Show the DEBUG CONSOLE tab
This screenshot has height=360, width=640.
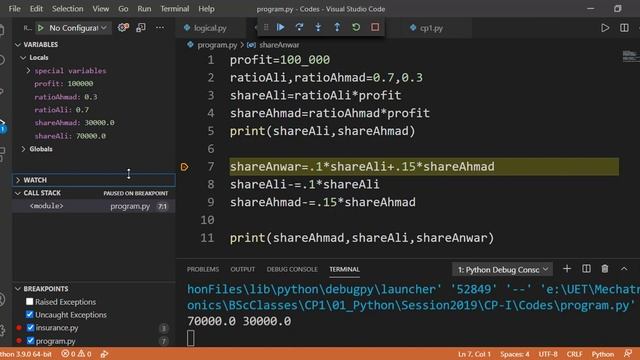click(x=292, y=269)
